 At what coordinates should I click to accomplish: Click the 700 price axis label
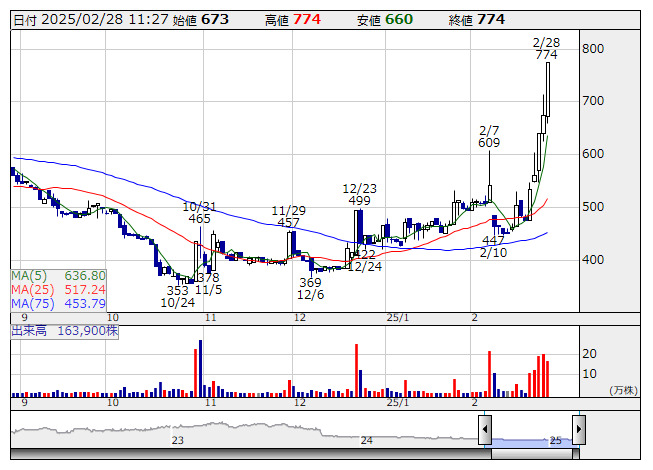click(x=593, y=101)
